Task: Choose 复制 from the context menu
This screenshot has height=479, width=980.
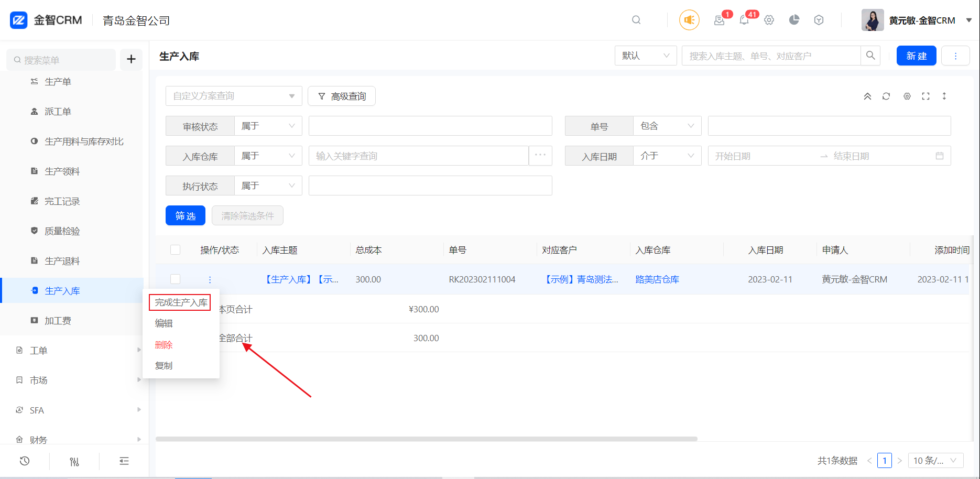Action: point(164,366)
